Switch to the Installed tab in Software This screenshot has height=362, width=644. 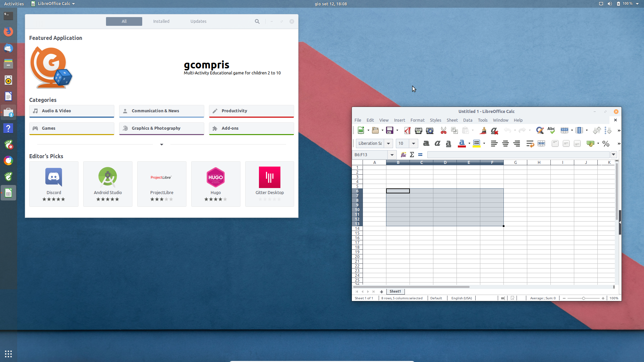pyautogui.click(x=161, y=21)
